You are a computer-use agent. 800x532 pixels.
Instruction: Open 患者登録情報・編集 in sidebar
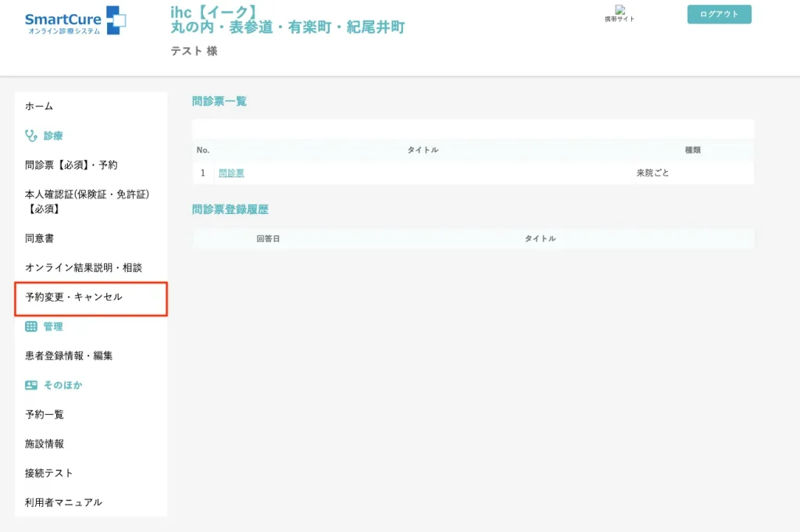(x=69, y=355)
